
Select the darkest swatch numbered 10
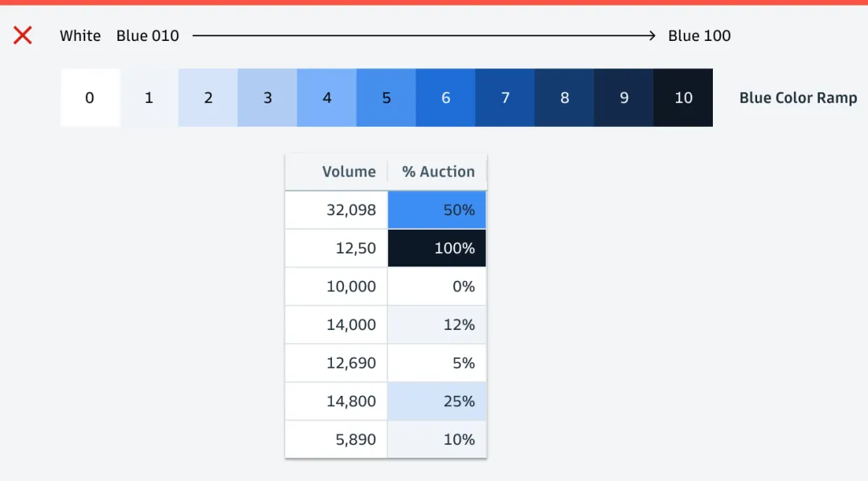click(683, 98)
